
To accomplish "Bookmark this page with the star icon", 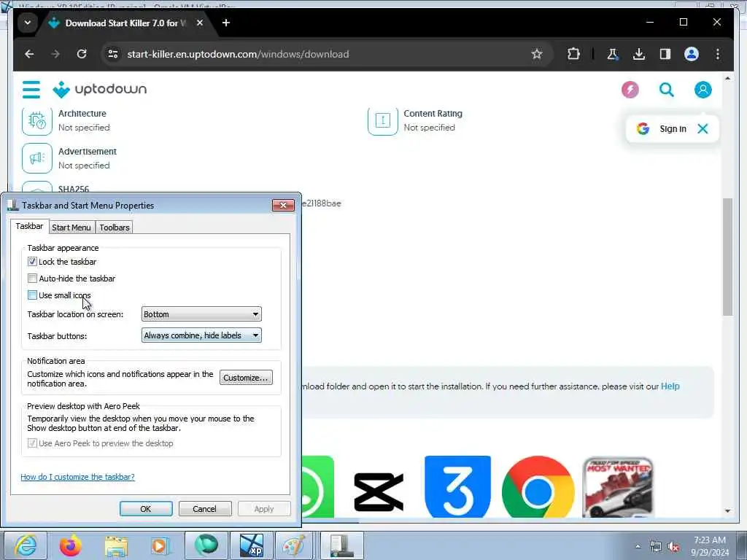I will coord(537,54).
